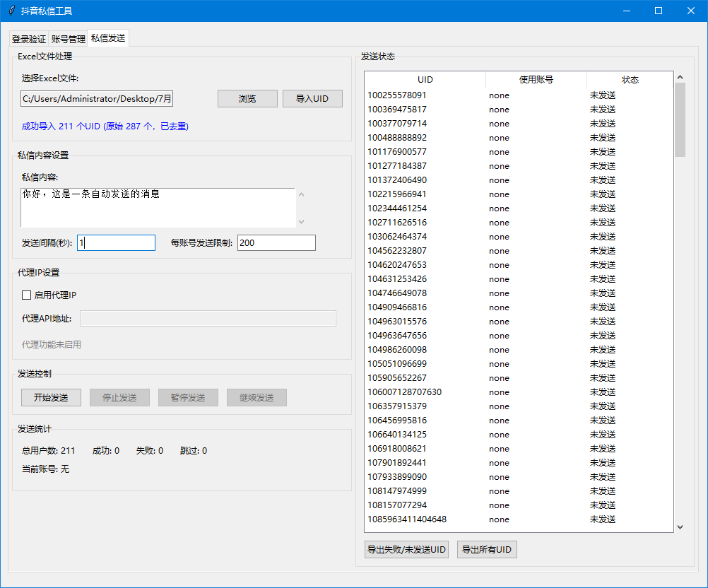The width and height of the screenshot is (708, 588).
Task: Click the 总用户数: 211 statistic
Action: (48, 451)
